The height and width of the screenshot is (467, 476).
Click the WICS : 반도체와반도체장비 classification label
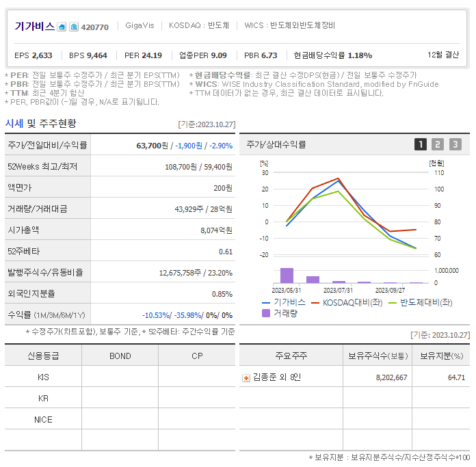[289, 25]
